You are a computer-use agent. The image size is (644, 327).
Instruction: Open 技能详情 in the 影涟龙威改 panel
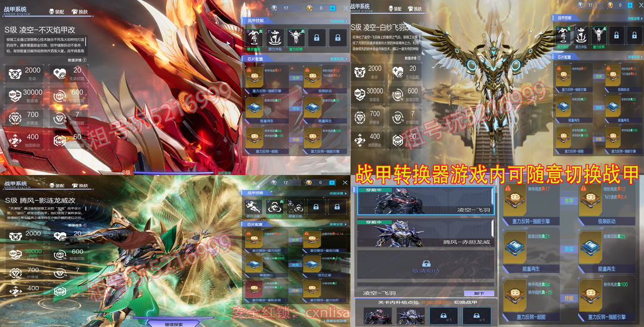tap(338, 194)
